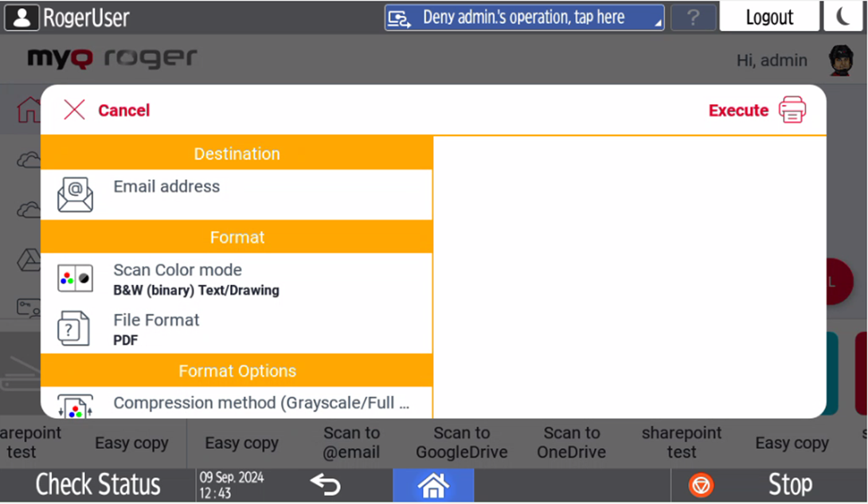Click the red X cancel icon
This screenshot has height=504, width=868.
pyautogui.click(x=74, y=110)
